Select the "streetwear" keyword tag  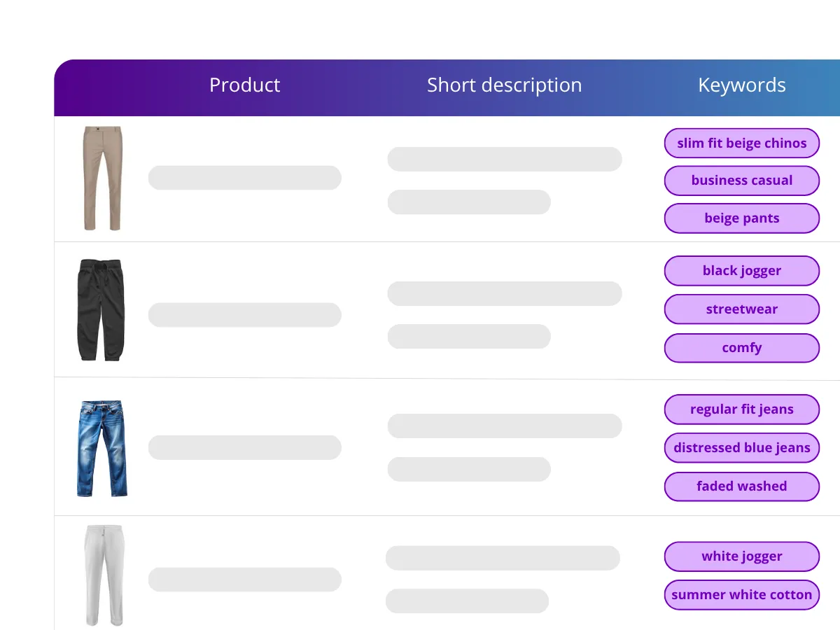741,309
